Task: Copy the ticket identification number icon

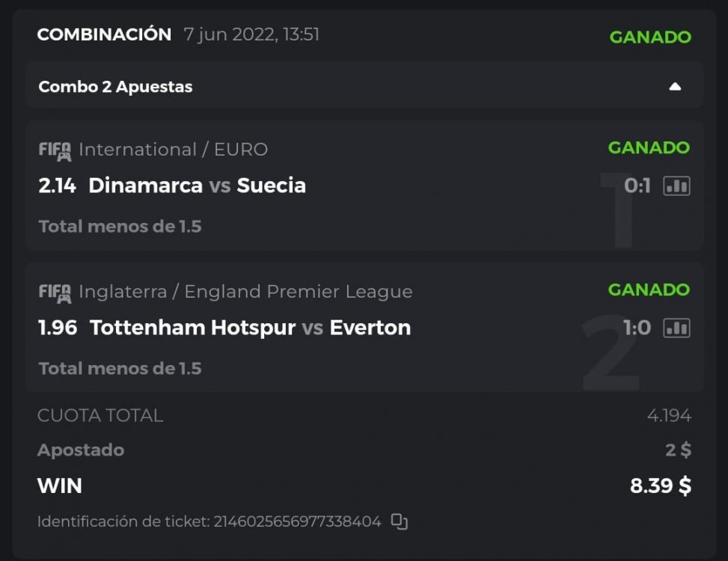Action: coord(400,521)
